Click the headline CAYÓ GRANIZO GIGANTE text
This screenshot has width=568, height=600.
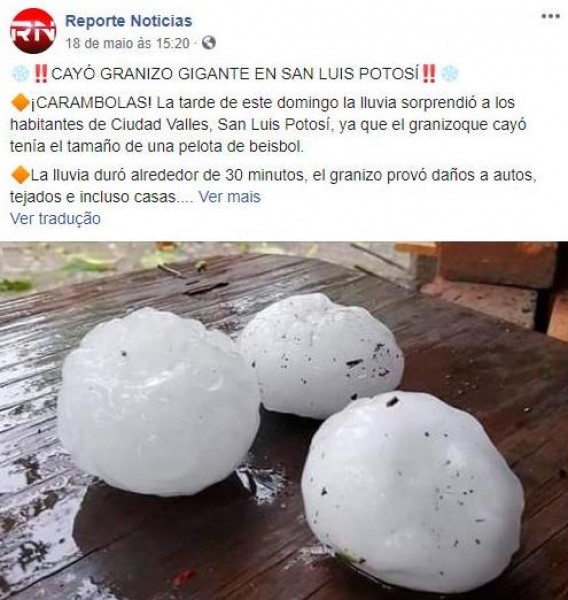pyautogui.click(x=151, y=73)
